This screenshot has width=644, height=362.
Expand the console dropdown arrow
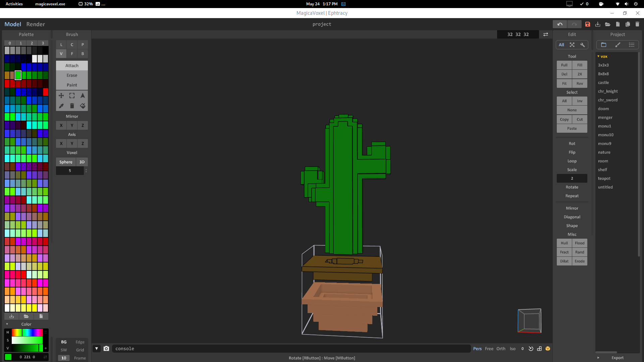point(97,349)
